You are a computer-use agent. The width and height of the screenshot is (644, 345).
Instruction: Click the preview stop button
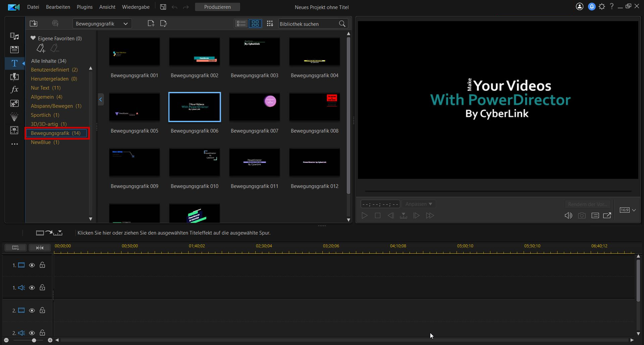[378, 215]
